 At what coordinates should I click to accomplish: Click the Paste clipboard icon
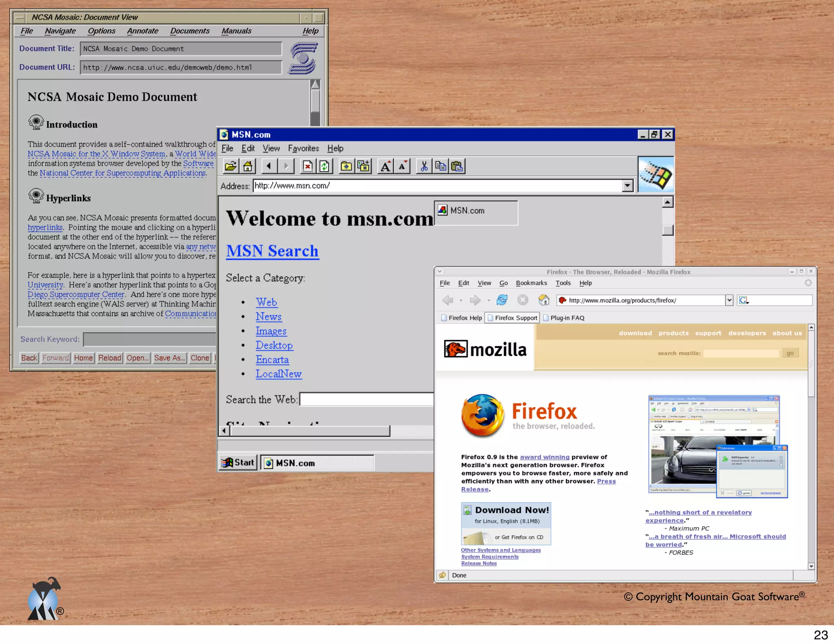[457, 166]
